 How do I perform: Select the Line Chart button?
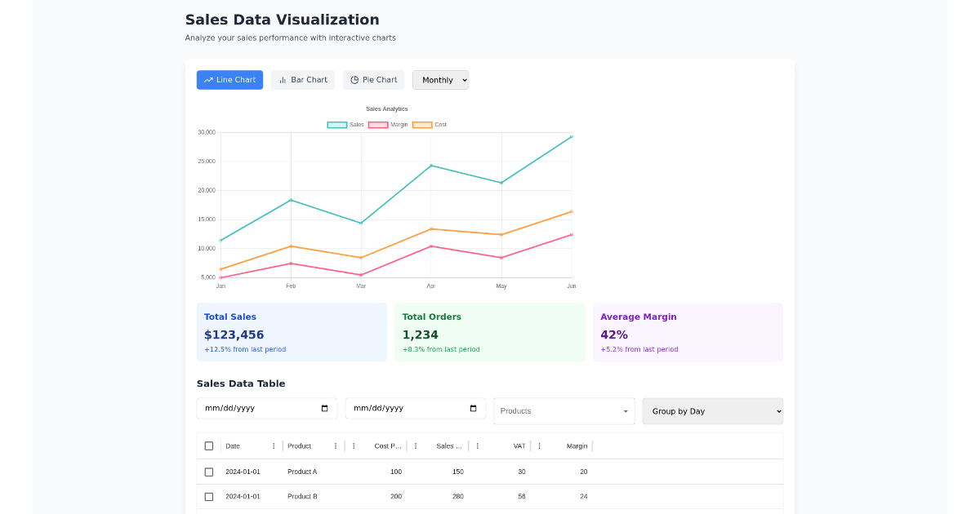(229, 79)
